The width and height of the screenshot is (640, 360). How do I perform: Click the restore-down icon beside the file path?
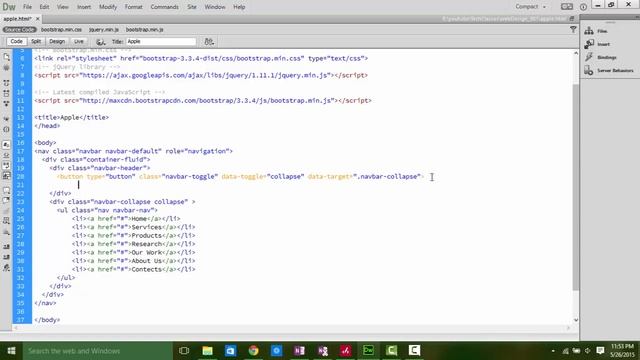point(572,19)
